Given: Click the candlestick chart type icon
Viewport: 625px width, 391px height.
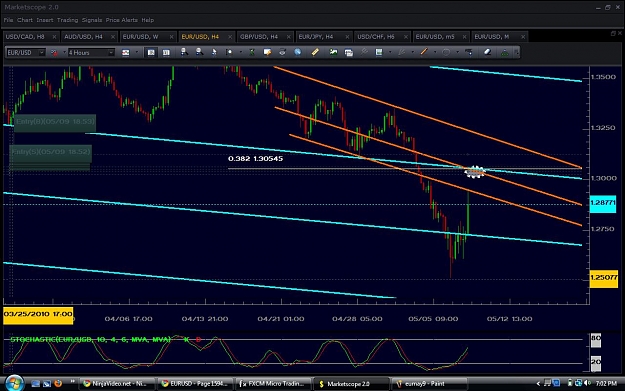Looking at the screenshot, I should pyautogui.click(x=126, y=53).
